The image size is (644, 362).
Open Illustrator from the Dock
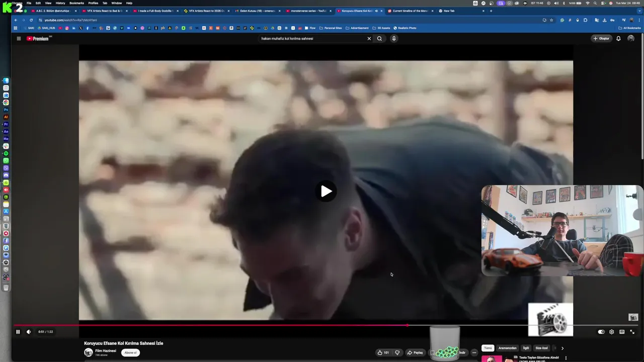pos(6,117)
